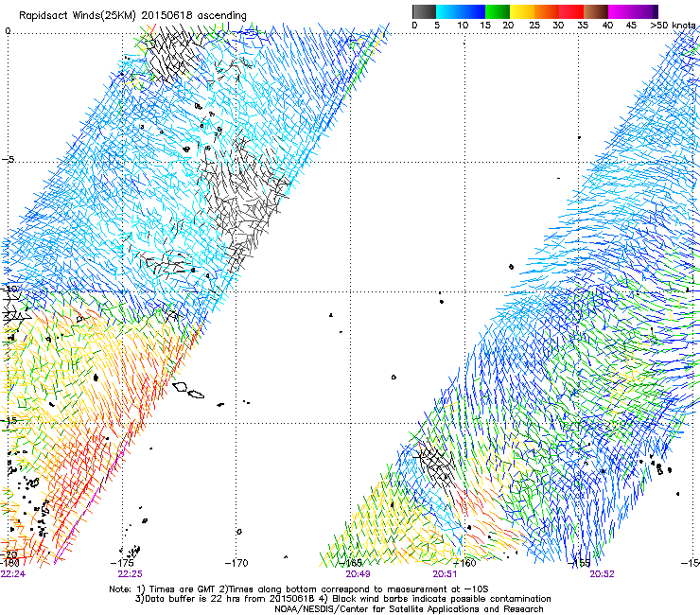The image size is (700, 615).
Task: Pick the orange 25-30 knots legend swatch
Action: pyautogui.click(x=547, y=12)
